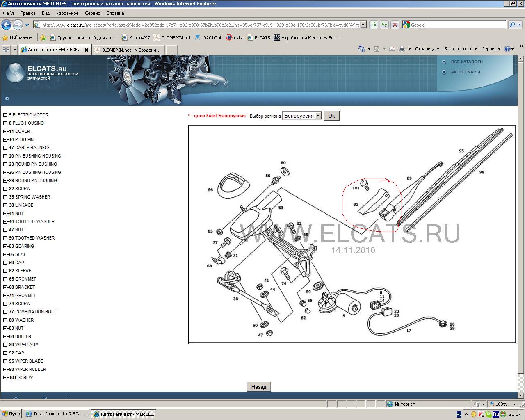525x420 pixels.
Task: Expand the 92 CAP tree node
Action: (x=5, y=353)
